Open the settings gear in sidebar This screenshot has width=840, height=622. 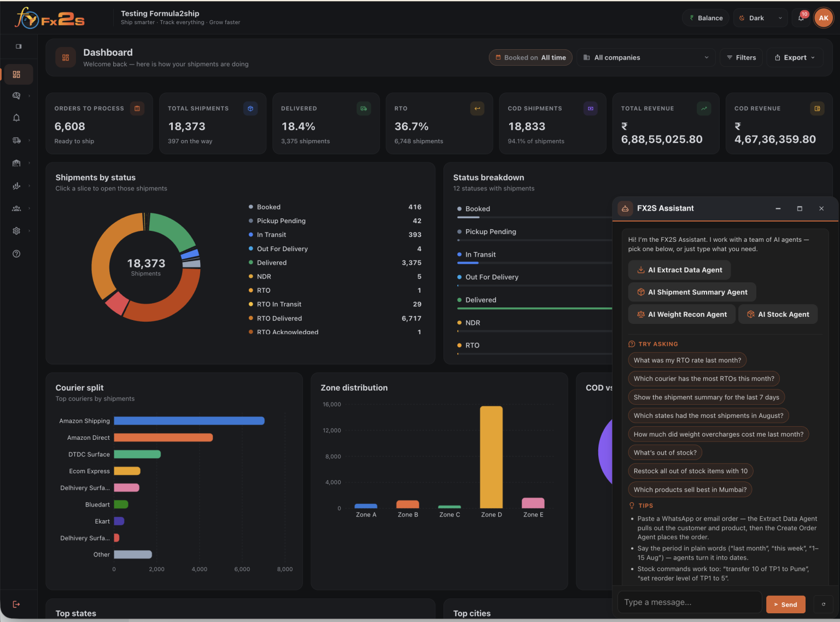tap(16, 231)
